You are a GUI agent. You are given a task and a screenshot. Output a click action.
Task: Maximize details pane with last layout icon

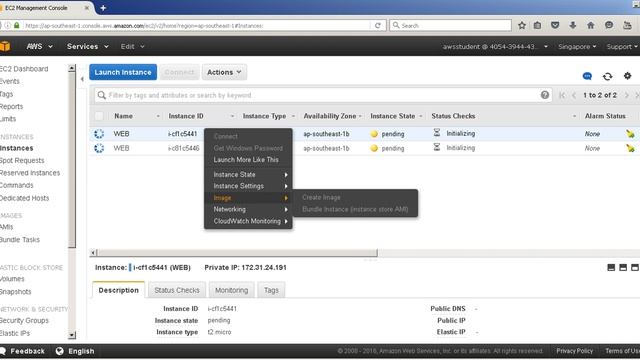(635, 267)
